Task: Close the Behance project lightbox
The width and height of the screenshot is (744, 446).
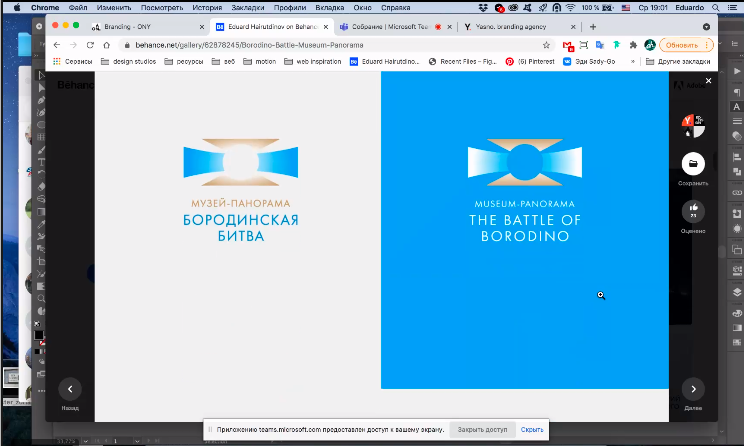Action: coord(708,81)
